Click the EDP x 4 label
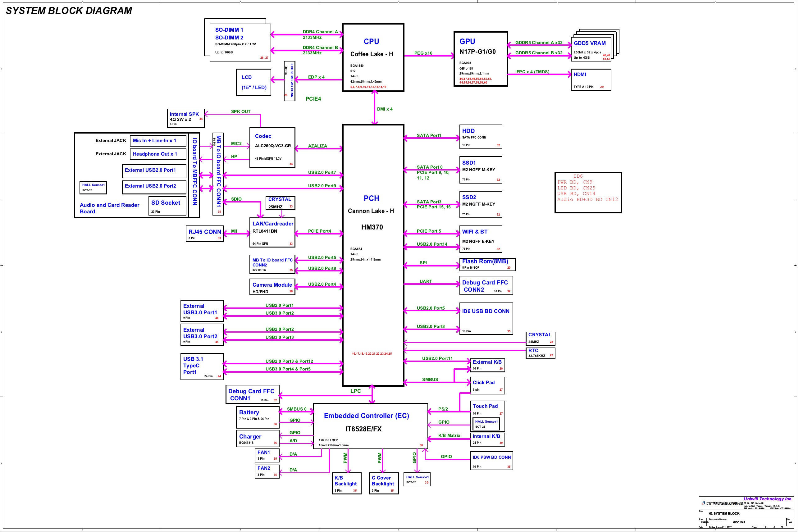The height and width of the screenshot is (532, 799). click(x=316, y=77)
